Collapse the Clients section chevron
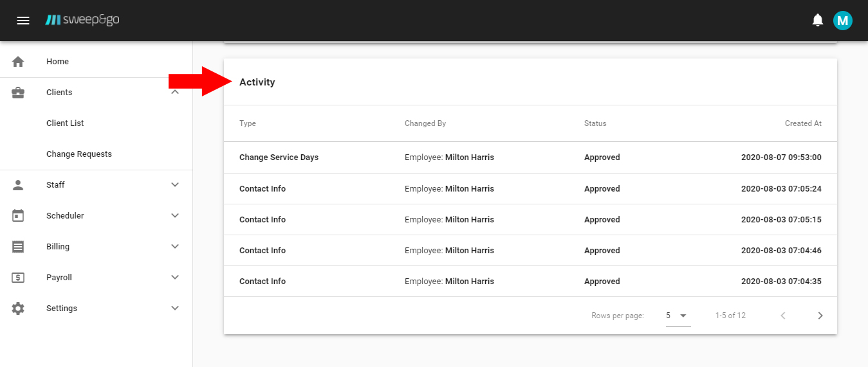Screen dimensions: 868x367 (174, 93)
